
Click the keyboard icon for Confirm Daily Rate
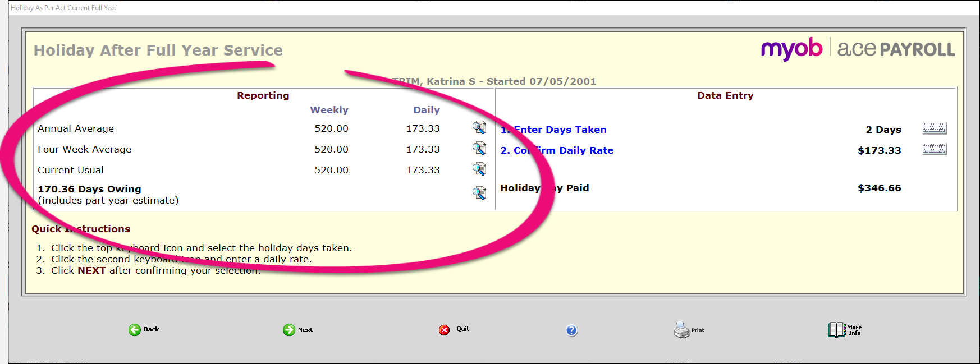[x=935, y=150]
